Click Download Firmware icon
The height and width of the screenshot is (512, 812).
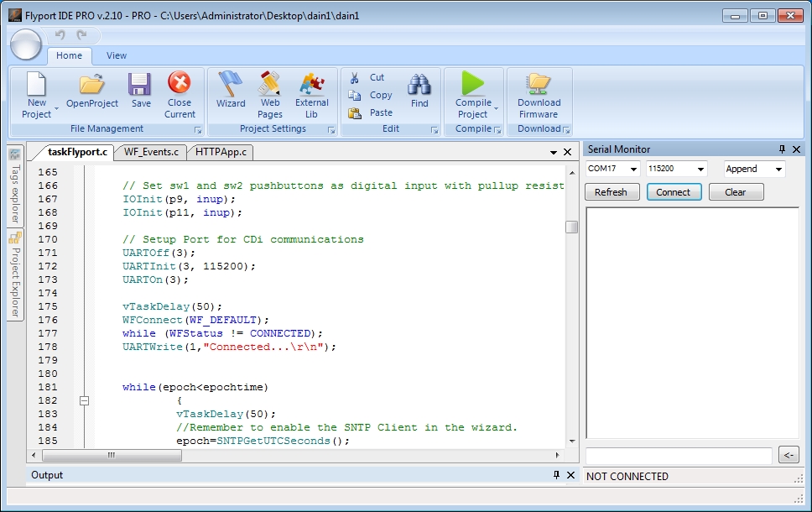[x=539, y=83]
